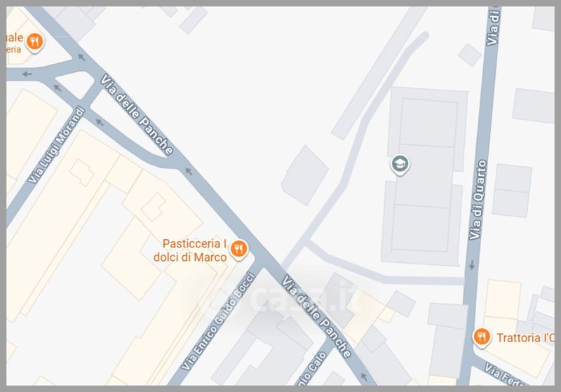This screenshot has width=561, height=392.
Task: Select the Pasticceria I dolci di Marco label
Action: point(190,250)
